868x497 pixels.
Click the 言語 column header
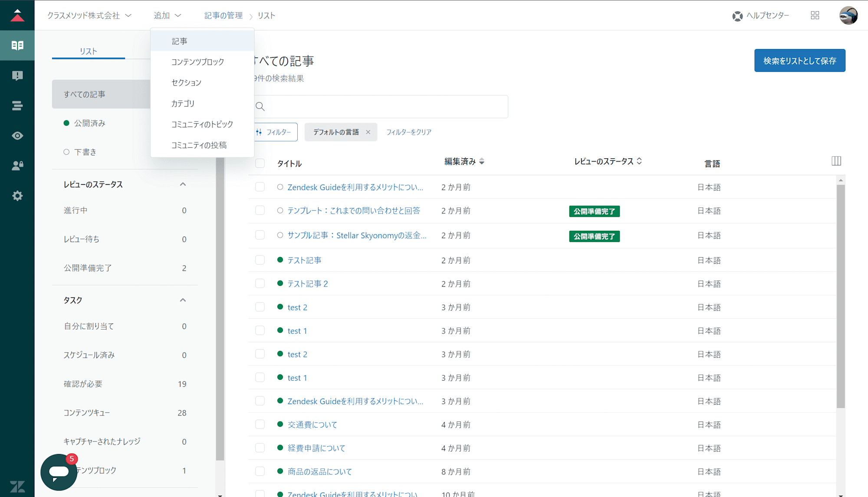pos(712,163)
